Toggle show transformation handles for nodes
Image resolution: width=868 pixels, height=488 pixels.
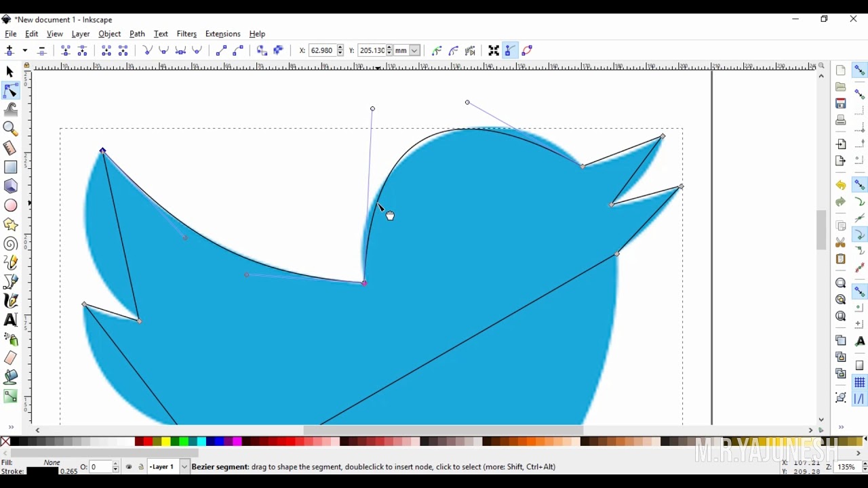click(x=494, y=51)
